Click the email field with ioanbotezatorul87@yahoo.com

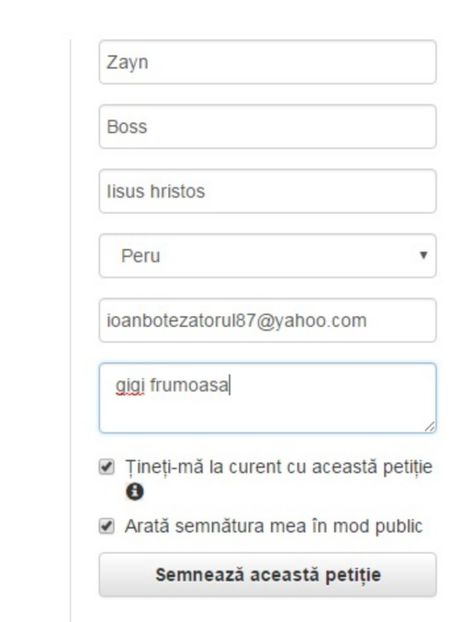pos(267,320)
